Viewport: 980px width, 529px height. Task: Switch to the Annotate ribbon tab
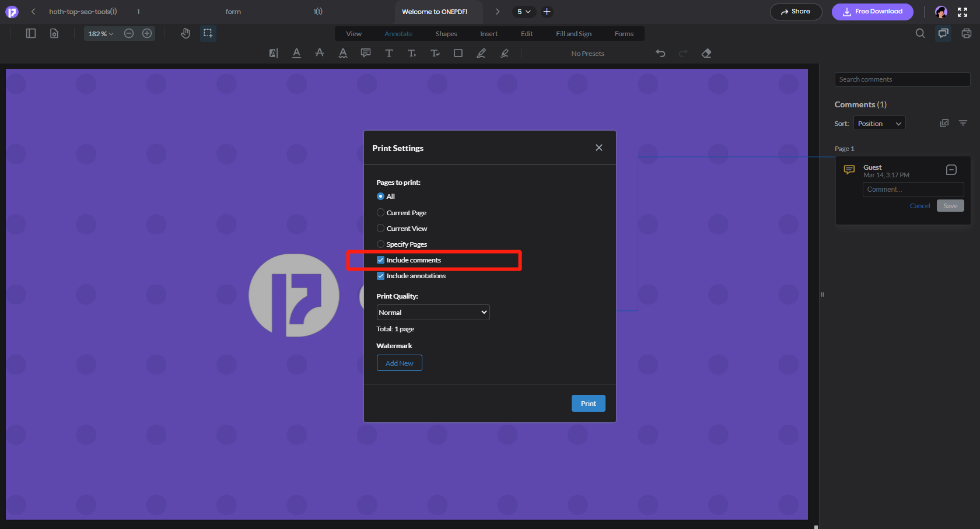coord(398,34)
